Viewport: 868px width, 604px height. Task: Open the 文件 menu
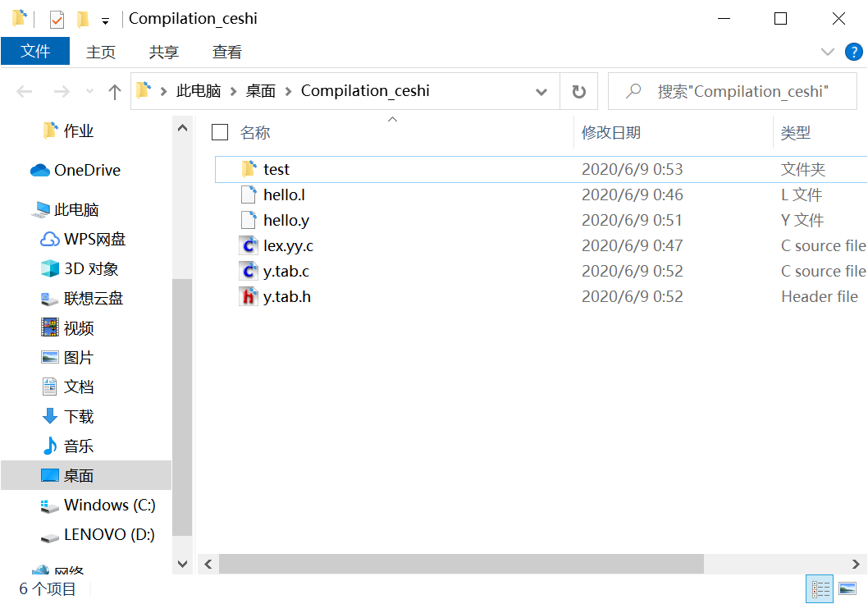[x=35, y=52]
